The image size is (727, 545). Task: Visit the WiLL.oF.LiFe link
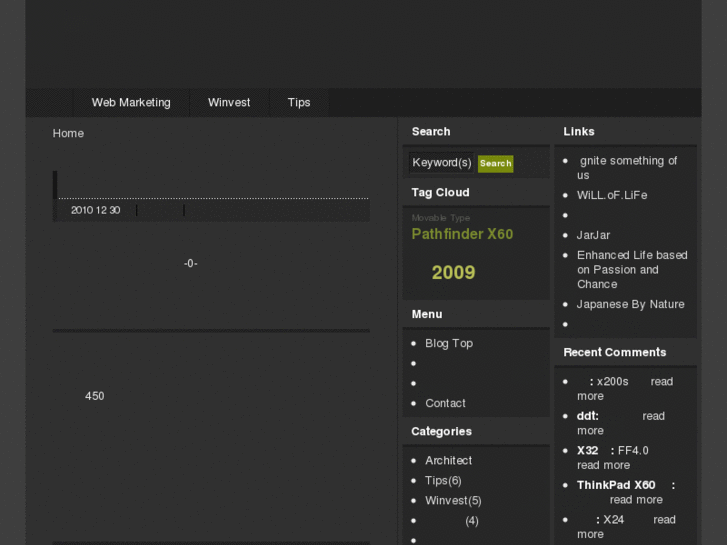click(611, 195)
